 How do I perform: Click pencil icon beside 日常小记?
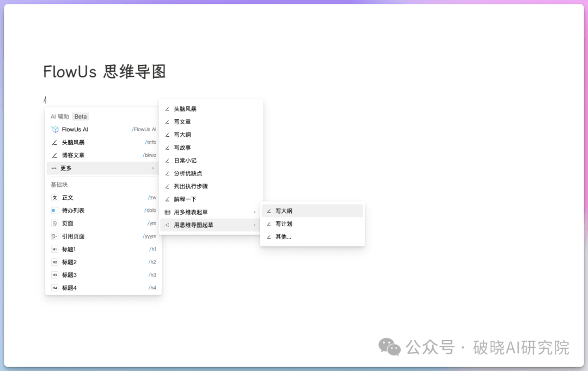coord(168,161)
